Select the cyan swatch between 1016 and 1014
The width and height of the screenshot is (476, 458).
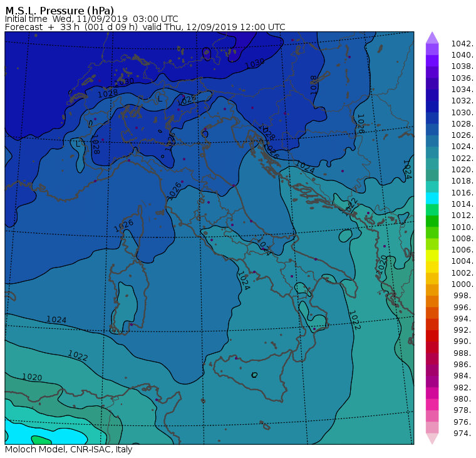pos(432,199)
